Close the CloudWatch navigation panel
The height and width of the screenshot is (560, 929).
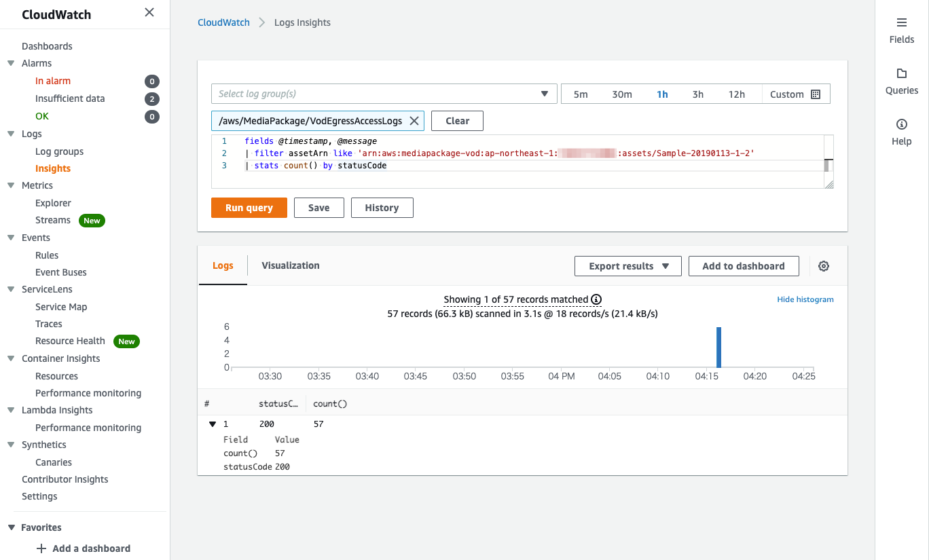coord(149,12)
